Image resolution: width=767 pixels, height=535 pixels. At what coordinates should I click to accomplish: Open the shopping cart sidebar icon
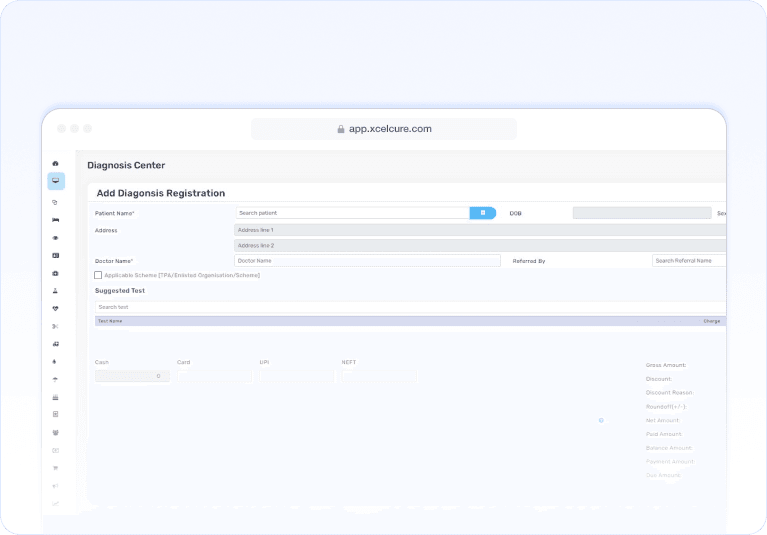pos(55,468)
